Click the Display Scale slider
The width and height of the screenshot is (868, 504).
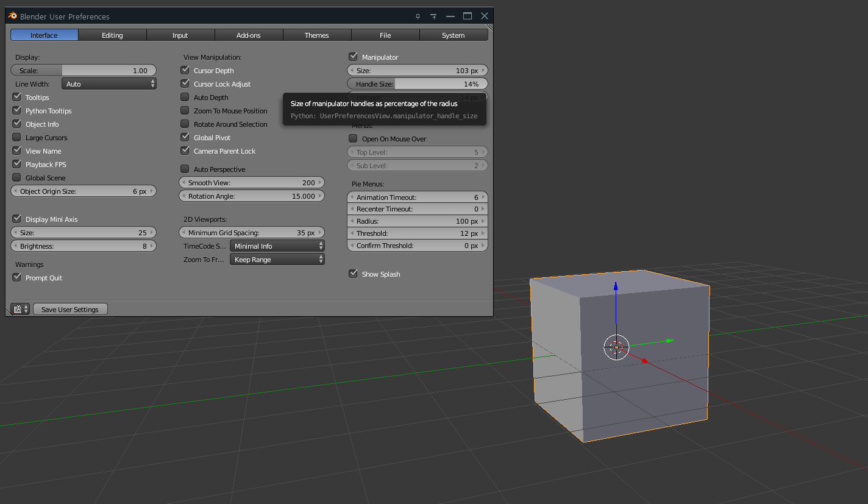84,71
